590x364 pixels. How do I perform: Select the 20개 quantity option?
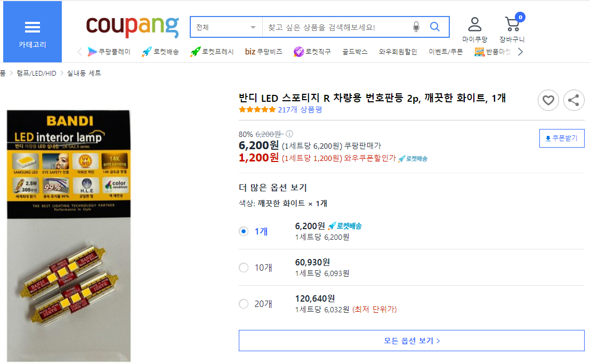pyautogui.click(x=244, y=304)
